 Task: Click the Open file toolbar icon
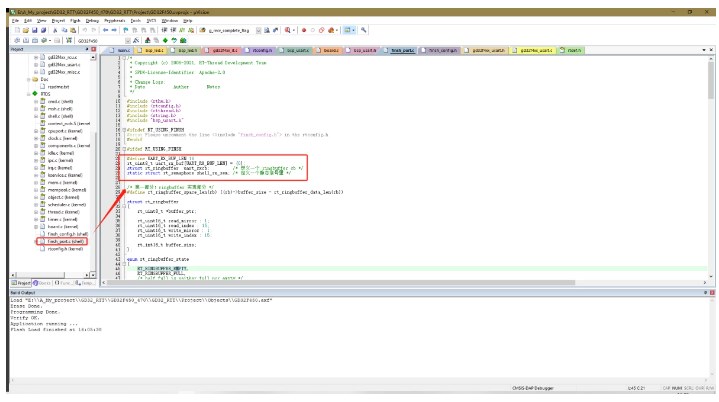tap(26, 30)
